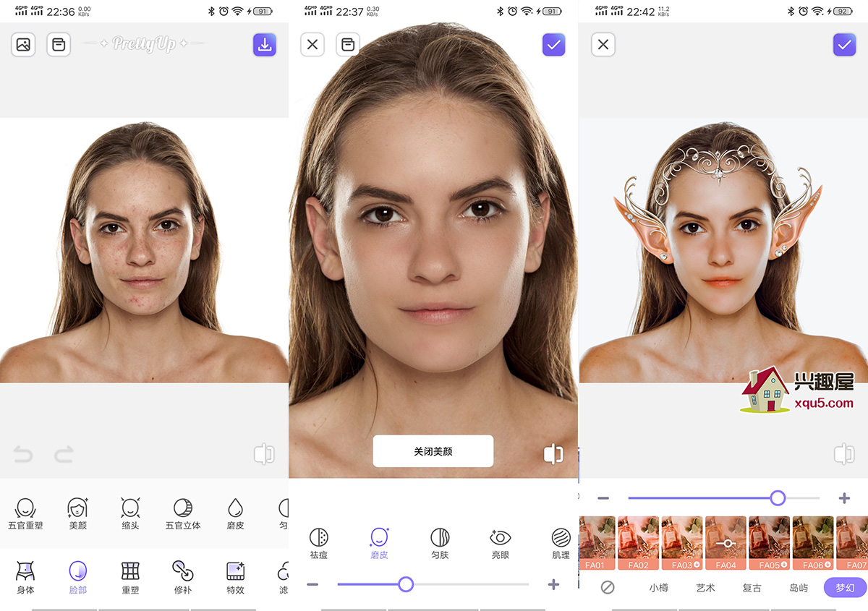Select the 梦幻 filter category
This screenshot has height=611, width=868.
coord(845,587)
